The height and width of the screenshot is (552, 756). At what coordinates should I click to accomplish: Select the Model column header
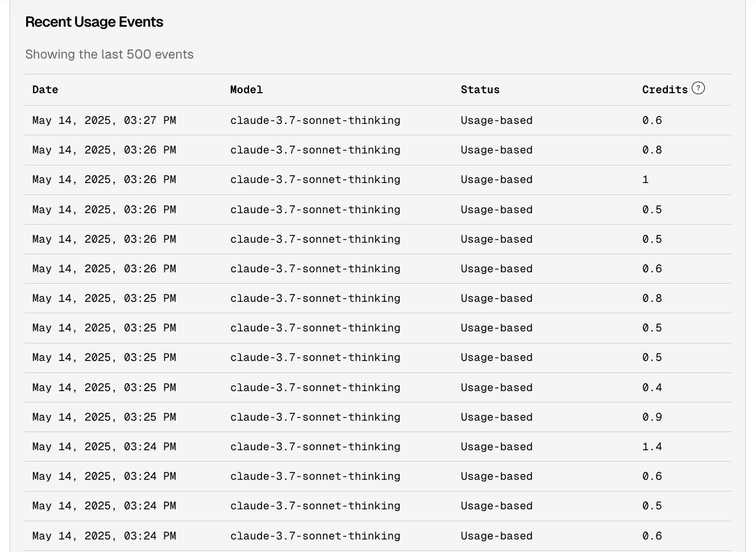[246, 90]
